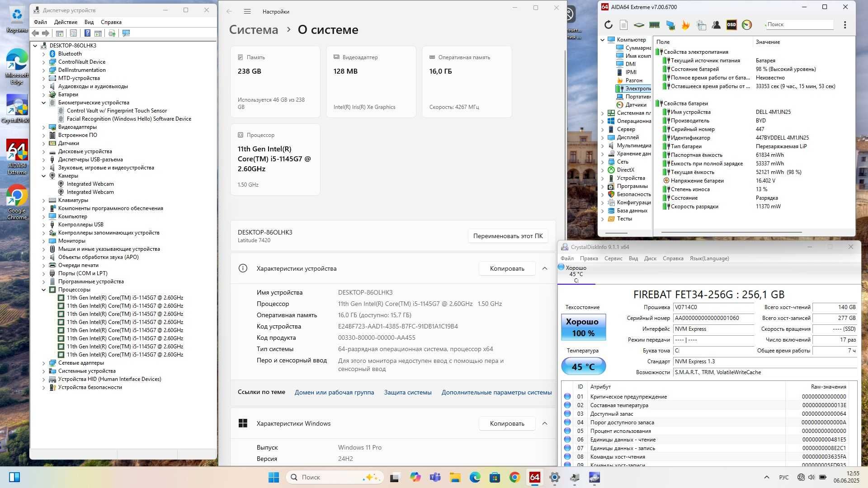Open Действие menu in Device Manager
This screenshot has height=488, width=868.
pyautogui.click(x=66, y=22)
